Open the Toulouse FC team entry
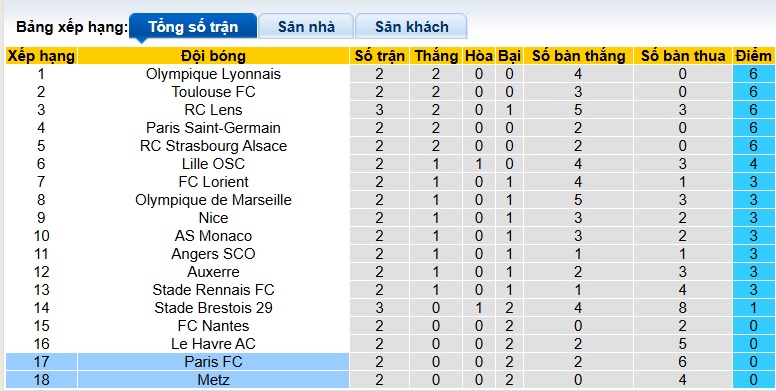 213,92
